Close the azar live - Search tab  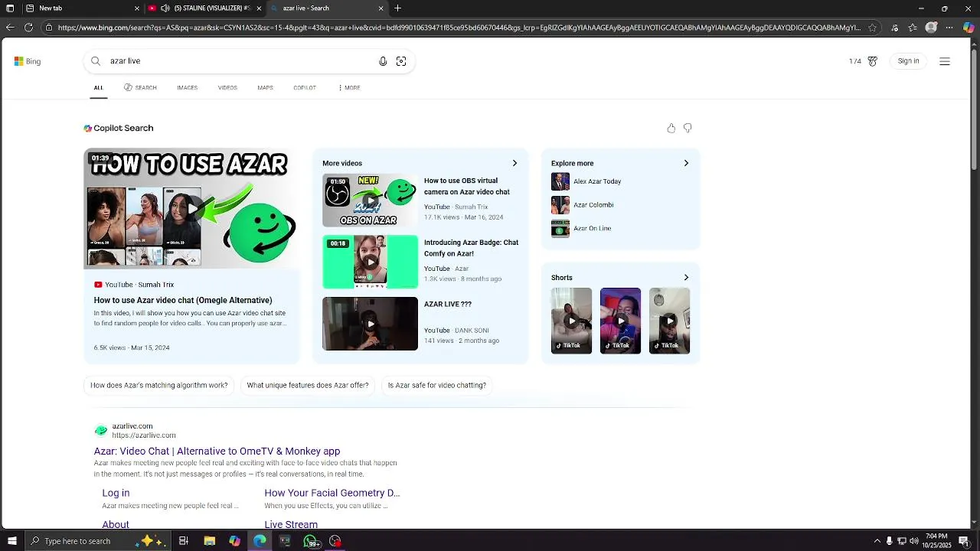point(381,8)
